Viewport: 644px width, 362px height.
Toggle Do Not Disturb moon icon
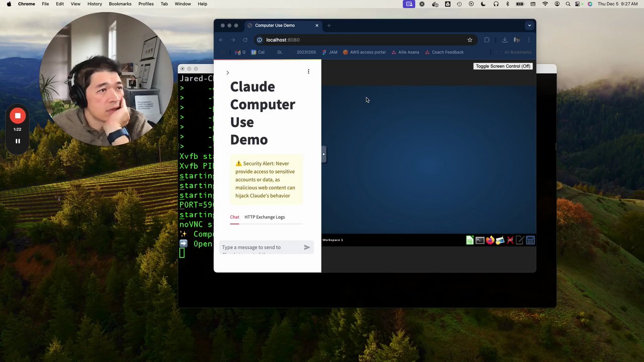[484, 4]
